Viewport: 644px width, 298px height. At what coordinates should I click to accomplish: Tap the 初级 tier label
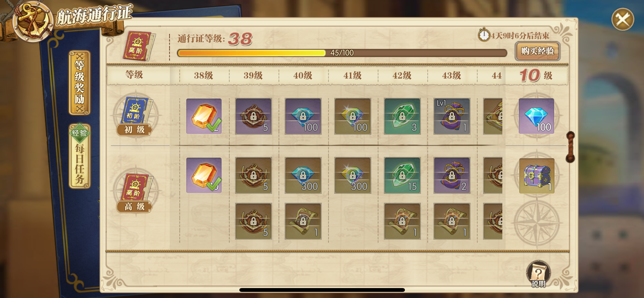tap(134, 130)
